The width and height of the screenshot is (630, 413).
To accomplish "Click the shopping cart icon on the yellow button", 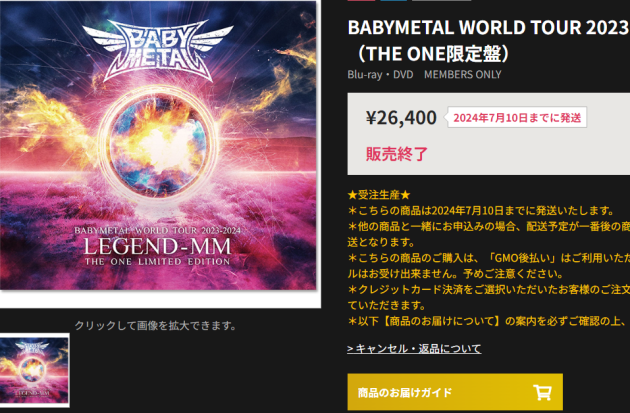I will pos(542,392).
